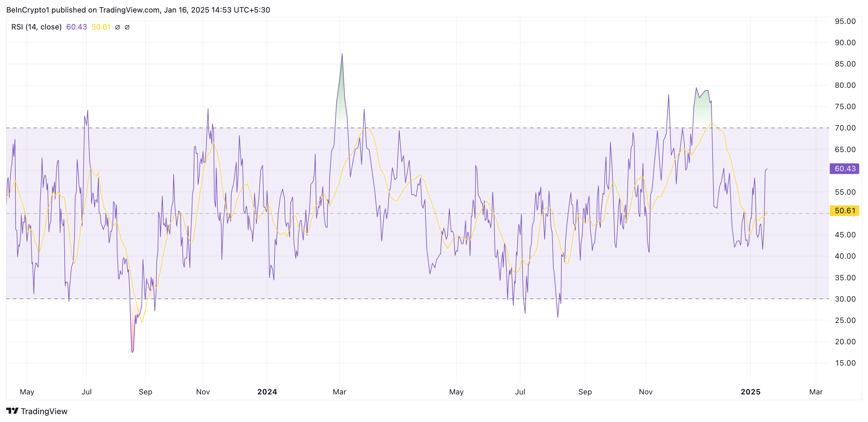Viewport: 868px width, 422px height.
Task: Click the bold 2025 label on time axis
Action: click(750, 392)
